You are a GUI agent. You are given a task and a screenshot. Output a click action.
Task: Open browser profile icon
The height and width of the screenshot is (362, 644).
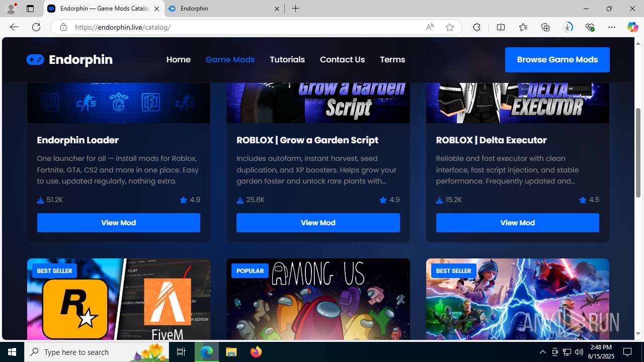point(11,9)
